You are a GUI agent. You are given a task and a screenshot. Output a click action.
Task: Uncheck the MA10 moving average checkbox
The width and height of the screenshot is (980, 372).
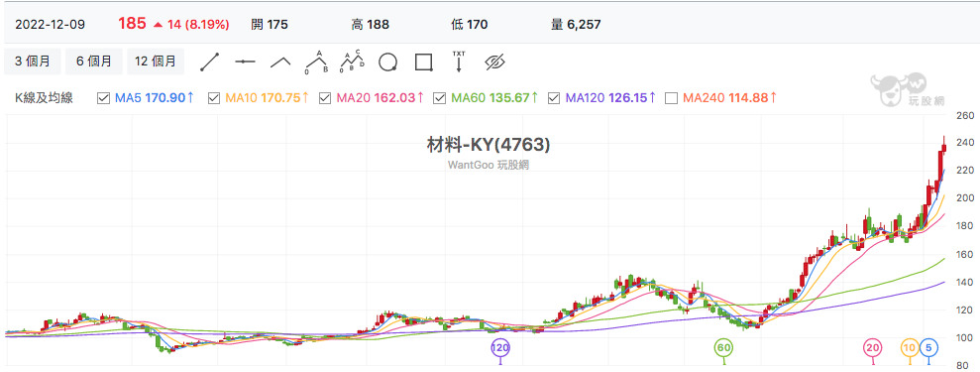(x=214, y=98)
